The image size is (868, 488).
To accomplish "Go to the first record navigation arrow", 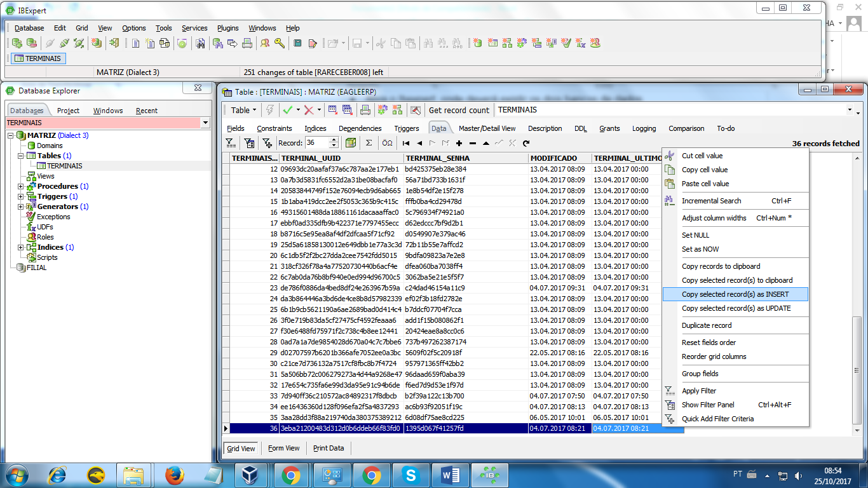I will (406, 143).
